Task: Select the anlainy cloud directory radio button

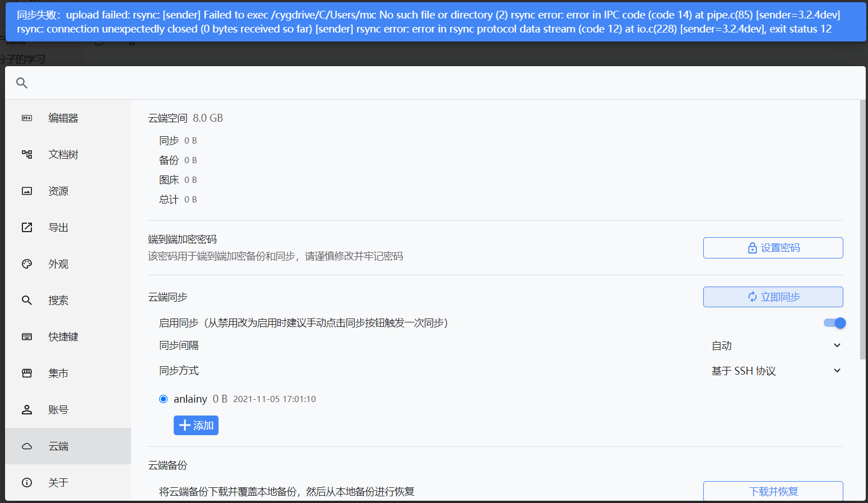Action: 163,399
